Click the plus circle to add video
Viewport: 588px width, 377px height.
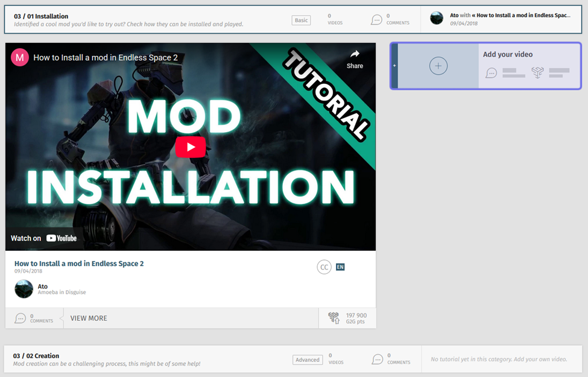pos(438,66)
